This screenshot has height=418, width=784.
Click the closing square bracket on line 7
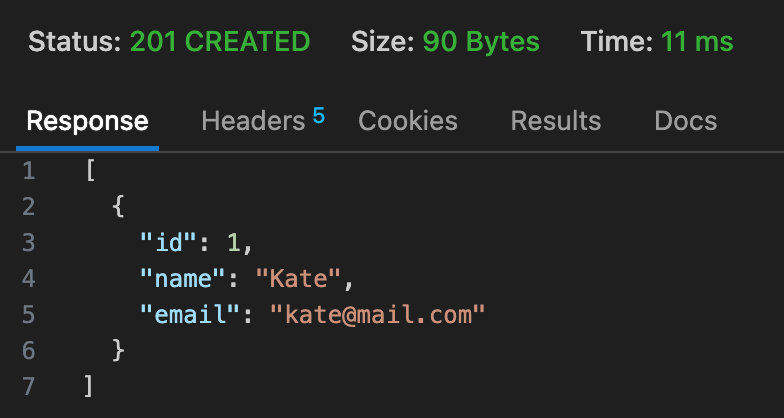(x=88, y=386)
